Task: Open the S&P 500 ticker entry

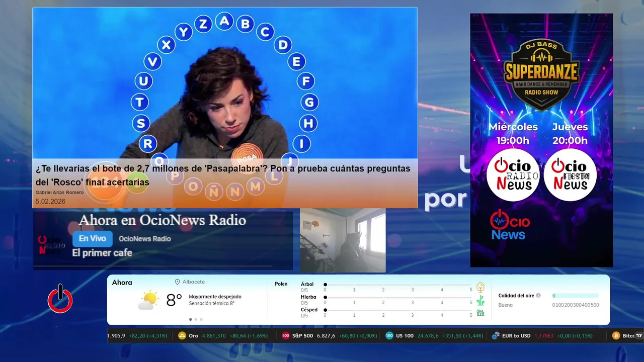Action: (x=329, y=335)
